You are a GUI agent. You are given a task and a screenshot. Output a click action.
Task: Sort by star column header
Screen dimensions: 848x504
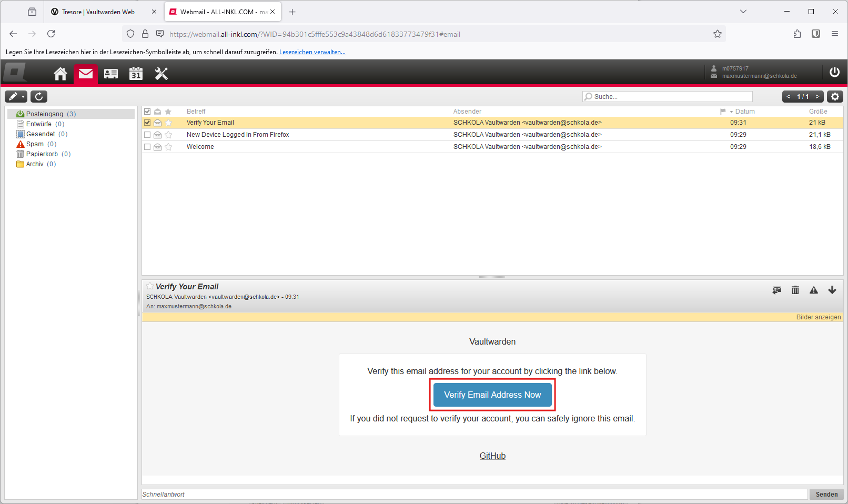168,112
